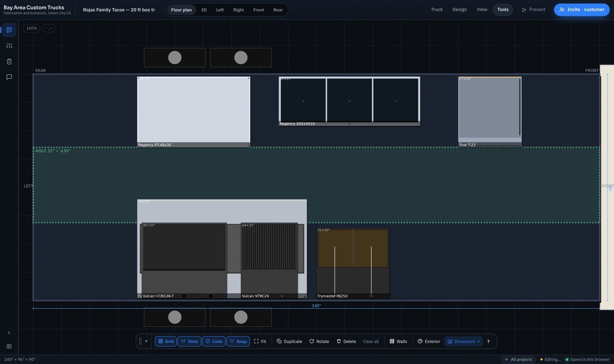Switch to the Front view tab
The width and height of the screenshot is (614, 364).
259,10
